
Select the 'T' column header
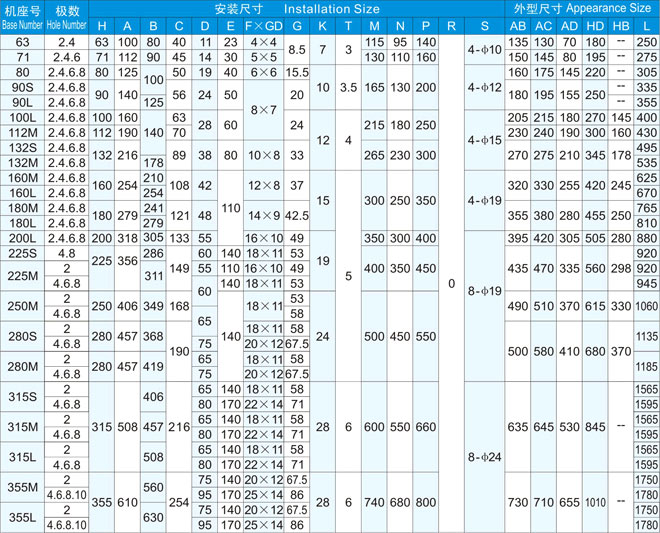pos(348,26)
